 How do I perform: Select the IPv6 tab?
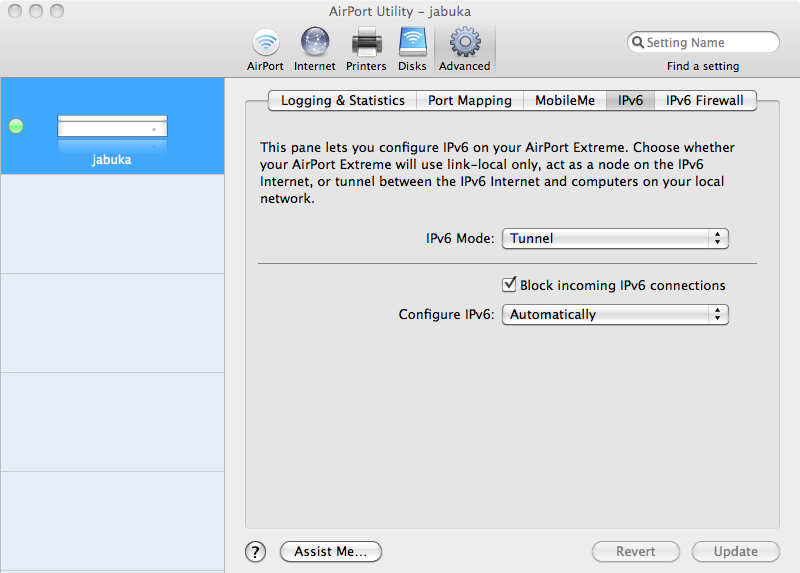[630, 101]
